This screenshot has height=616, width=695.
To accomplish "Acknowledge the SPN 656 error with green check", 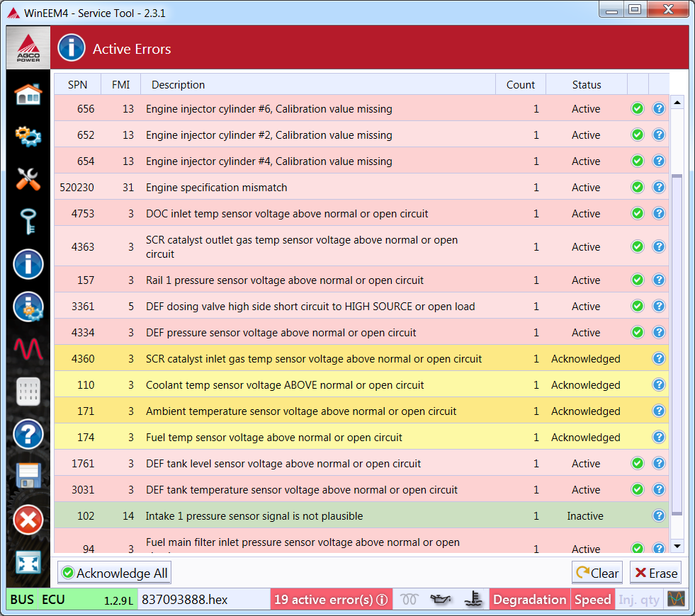I will coord(638,109).
